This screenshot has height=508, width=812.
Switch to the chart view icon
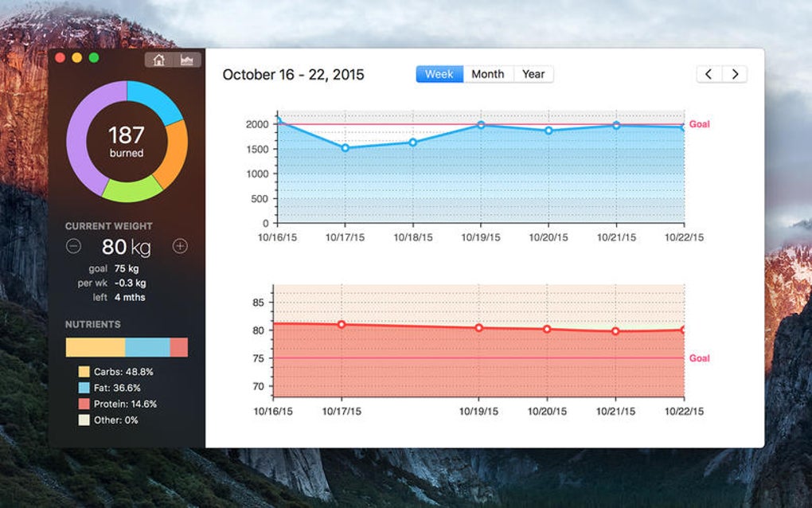coord(187,60)
